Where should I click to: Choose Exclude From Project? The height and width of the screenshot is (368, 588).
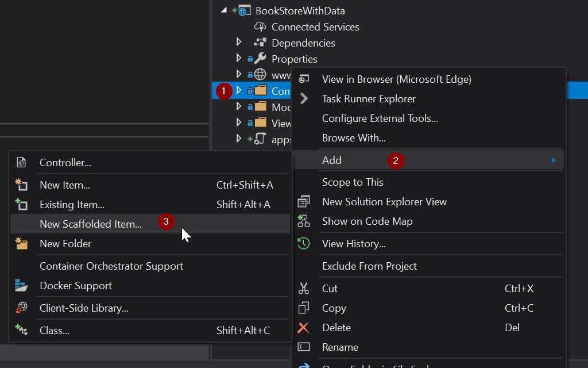pyautogui.click(x=369, y=266)
